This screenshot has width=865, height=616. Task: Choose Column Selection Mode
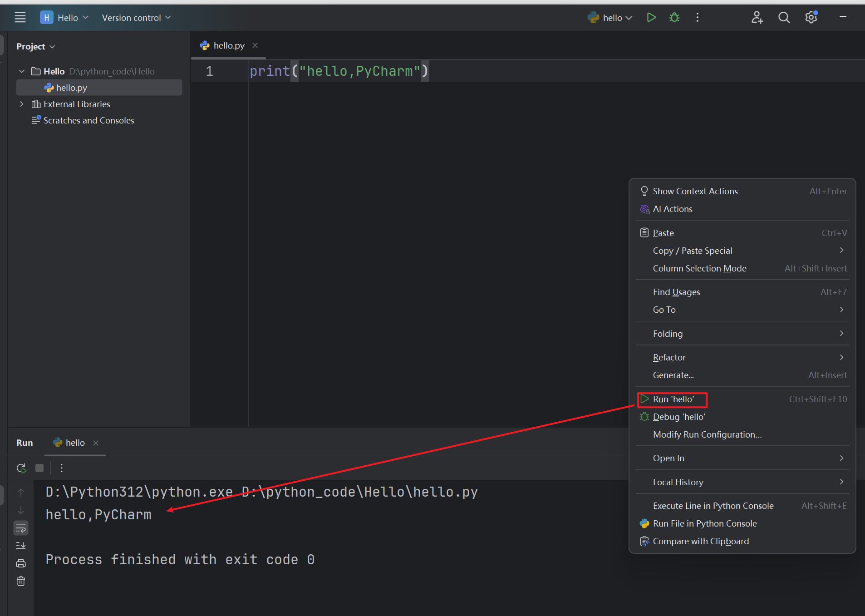(742, 268)
